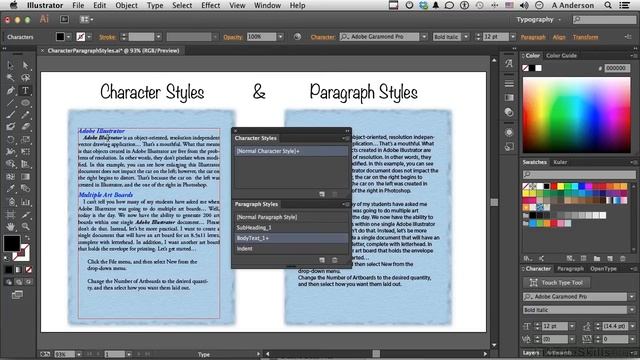Open the Typography workspace switcher
640x360 pixels.
click(539, 19)
